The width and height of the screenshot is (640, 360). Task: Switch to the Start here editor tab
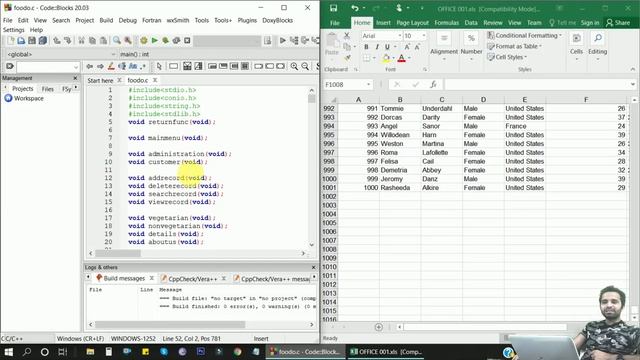[x=100, y=80]
